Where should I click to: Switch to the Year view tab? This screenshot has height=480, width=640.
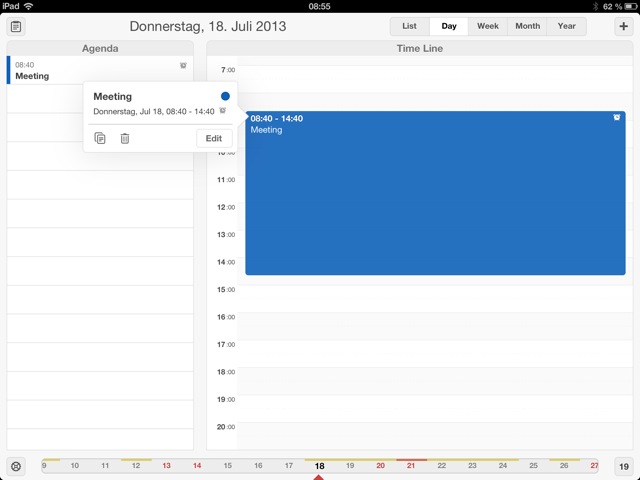pos(567,26)
